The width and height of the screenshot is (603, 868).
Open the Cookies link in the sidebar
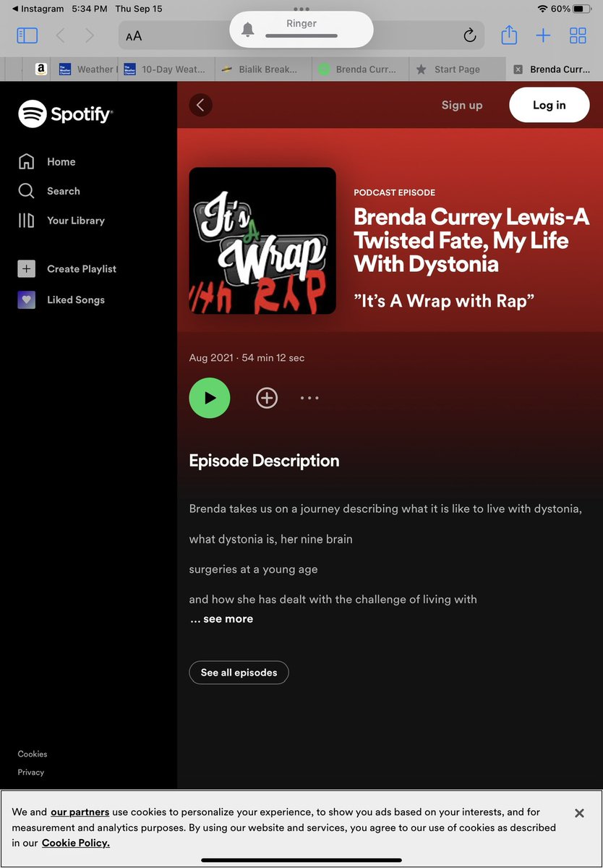(33, 754)
